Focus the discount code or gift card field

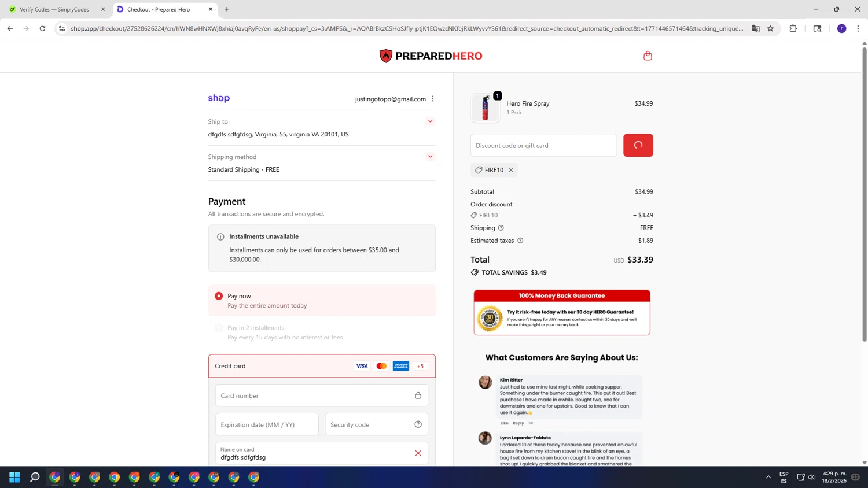pos(543,145)
